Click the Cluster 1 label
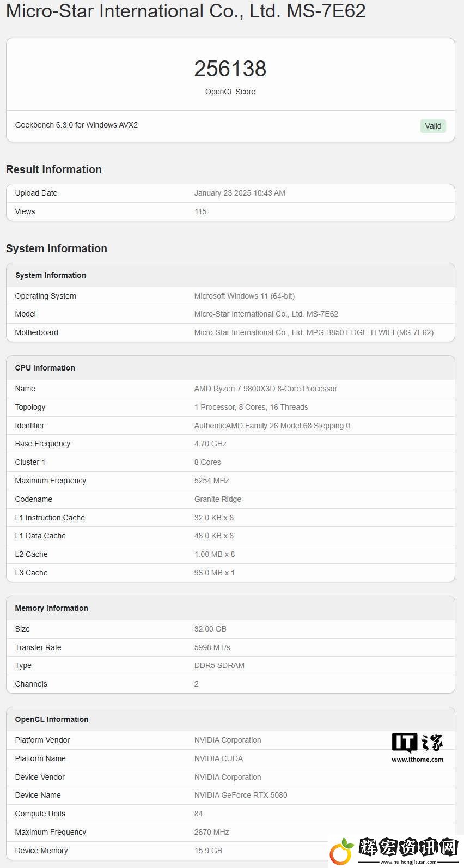Viewport: 464px width, 868px height. tap(30, 462)
